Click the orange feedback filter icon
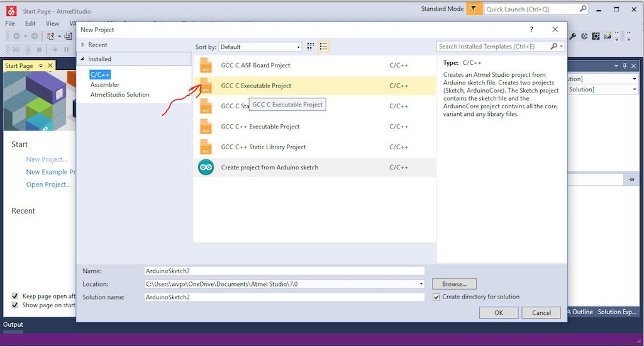The height and width of the screenshot is (347, 644). pos(474,9)
